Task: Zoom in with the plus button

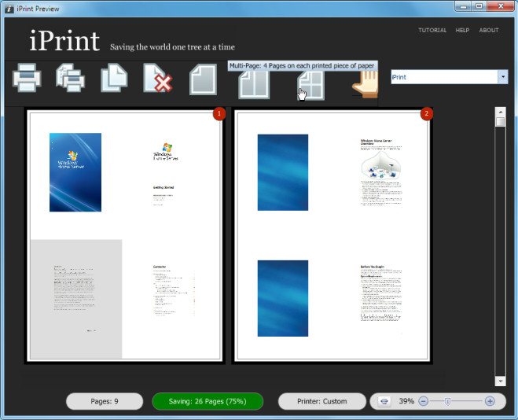Action: [490, 401]
